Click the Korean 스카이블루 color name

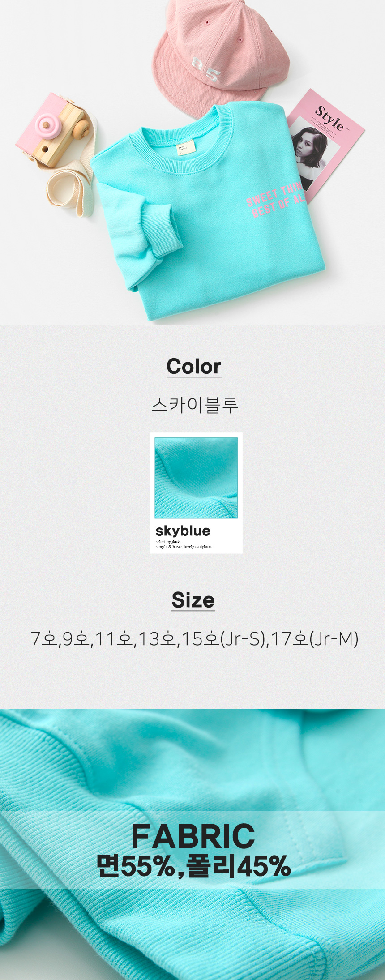coord(194,405)
